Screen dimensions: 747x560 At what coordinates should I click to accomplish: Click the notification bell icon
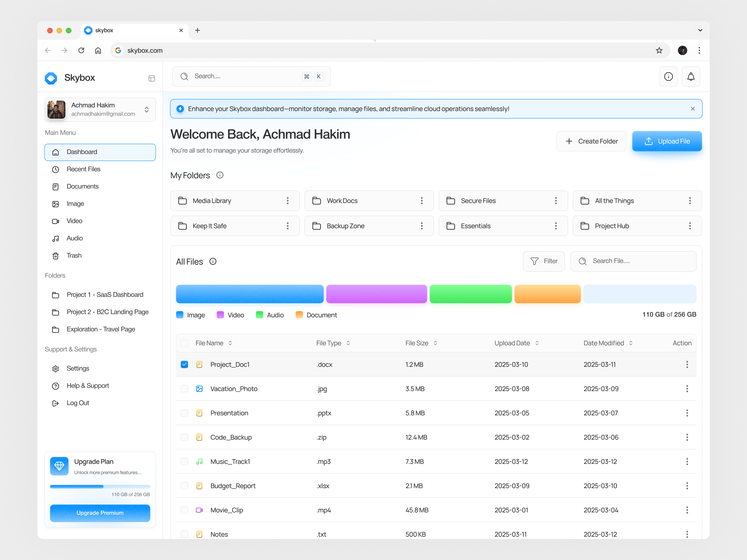pyautogui.click(x=691, y=77)
